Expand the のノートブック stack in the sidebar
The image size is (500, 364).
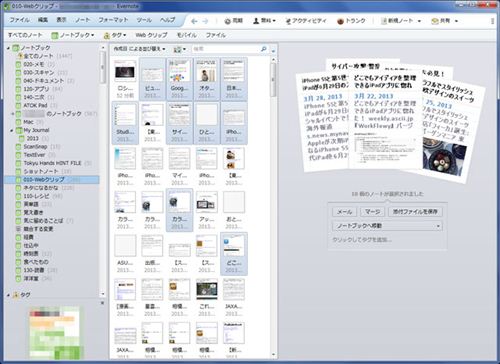(12, 114)
